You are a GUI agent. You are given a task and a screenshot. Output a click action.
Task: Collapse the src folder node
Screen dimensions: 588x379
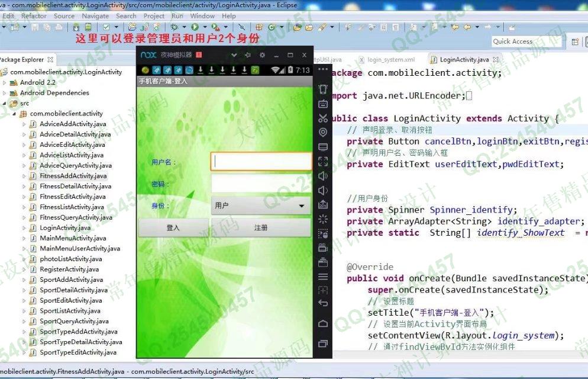click(x=5, y=103)
